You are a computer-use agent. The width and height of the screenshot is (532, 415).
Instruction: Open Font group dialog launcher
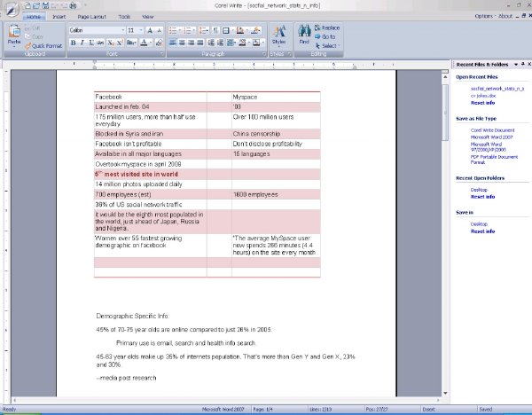coord(161,54)
